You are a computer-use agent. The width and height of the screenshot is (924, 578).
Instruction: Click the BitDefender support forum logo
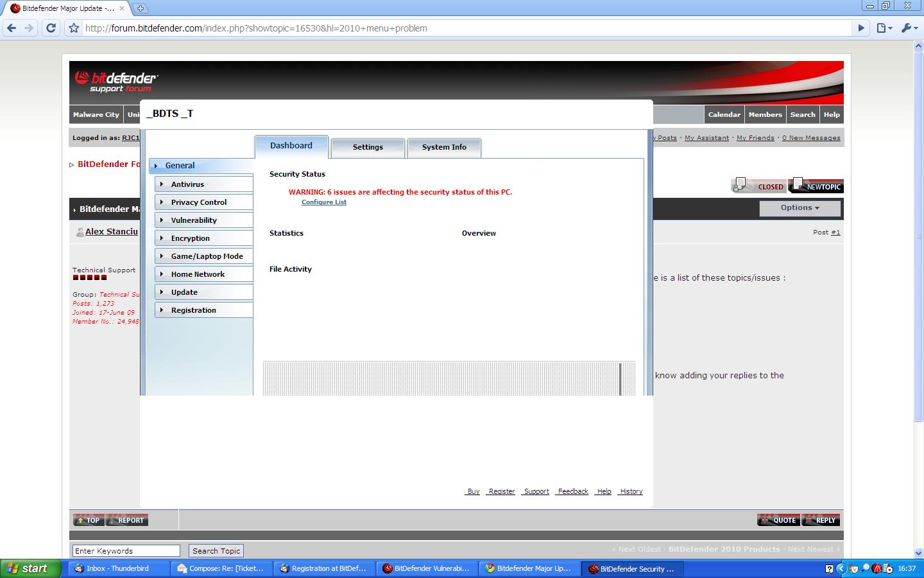coord(116,82)
